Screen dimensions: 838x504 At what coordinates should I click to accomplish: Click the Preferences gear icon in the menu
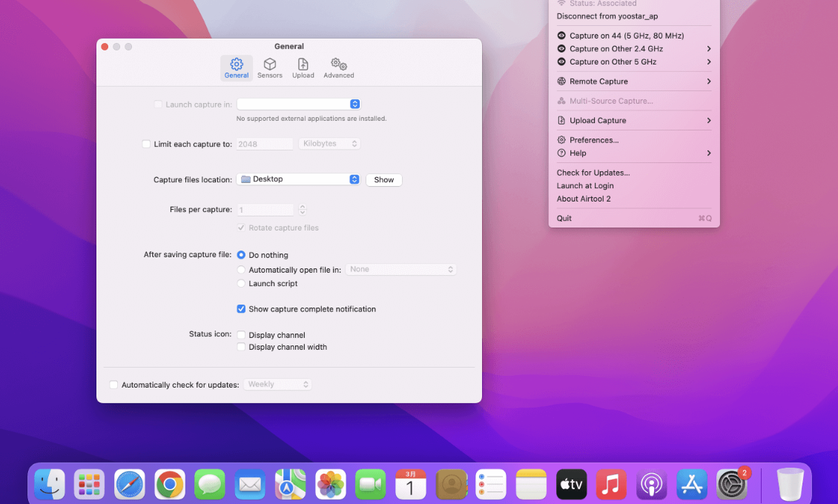coord(561,140)
